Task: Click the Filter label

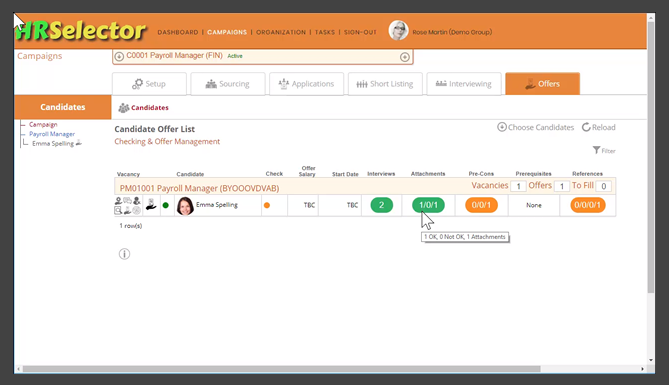Action: coord(608,151)
